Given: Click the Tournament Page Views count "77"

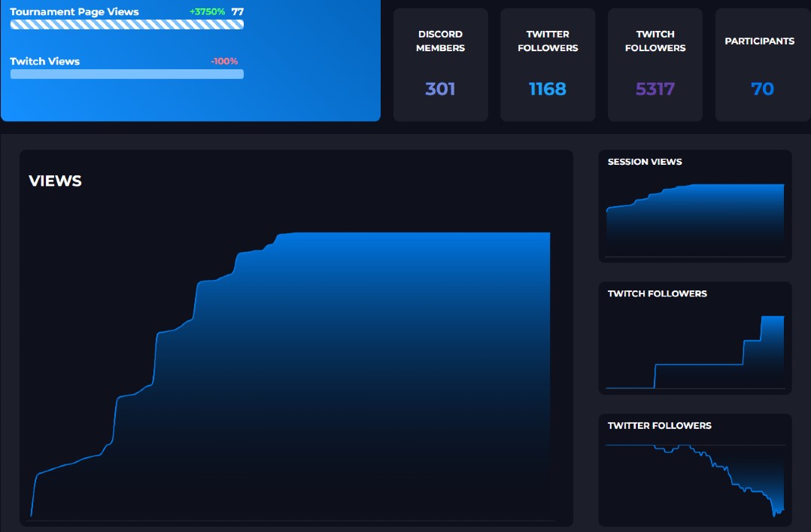Looking at the screenshot, I should (x=238, y=11).
